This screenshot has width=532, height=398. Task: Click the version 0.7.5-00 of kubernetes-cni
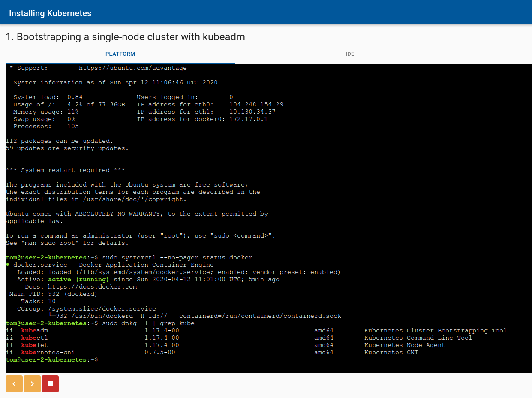coord(160,352)
